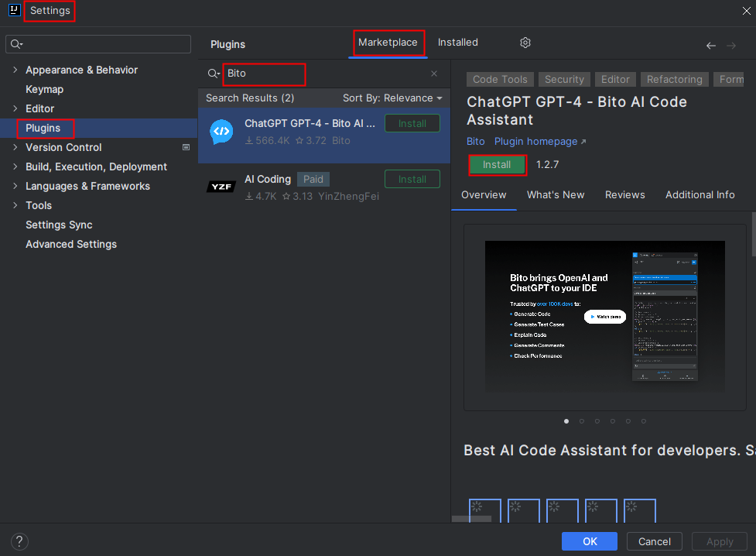Open the Sort By Relevance dropdown
756x556 pixels.
click(392, 98)
